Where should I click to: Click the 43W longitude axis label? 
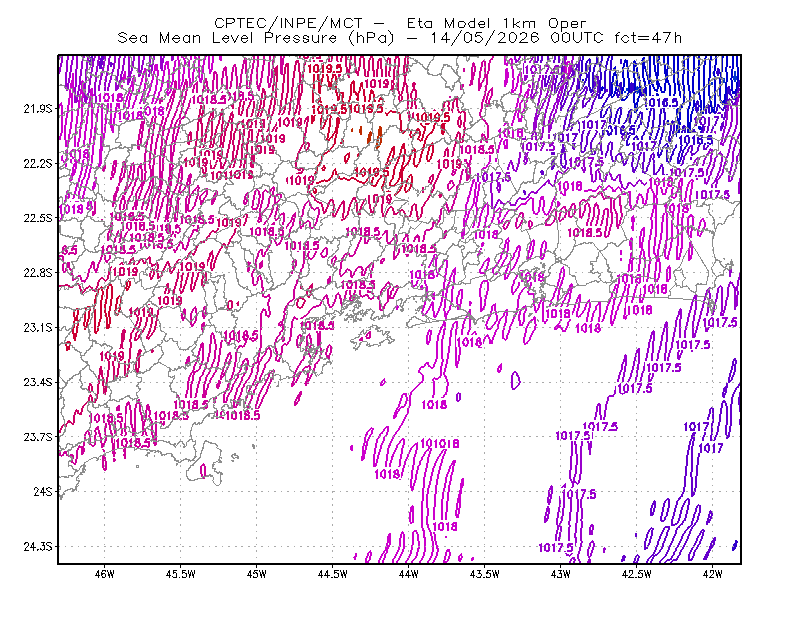(561, 574)
